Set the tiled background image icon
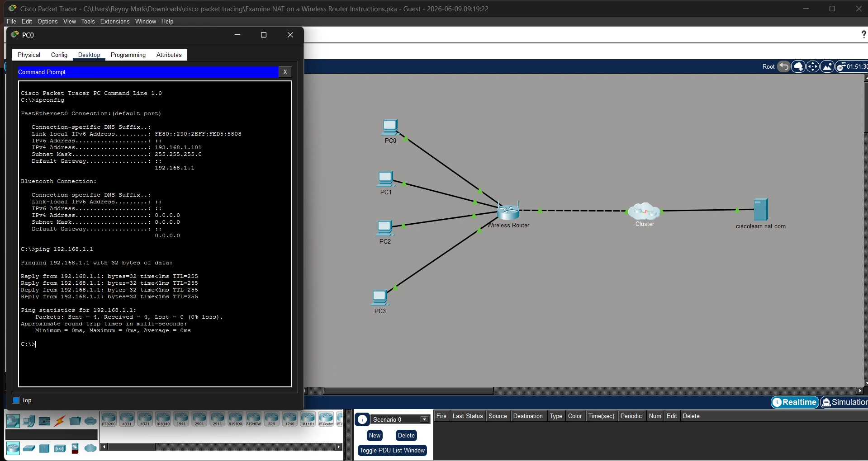The image size is (868, 461). tap(827, 67)
